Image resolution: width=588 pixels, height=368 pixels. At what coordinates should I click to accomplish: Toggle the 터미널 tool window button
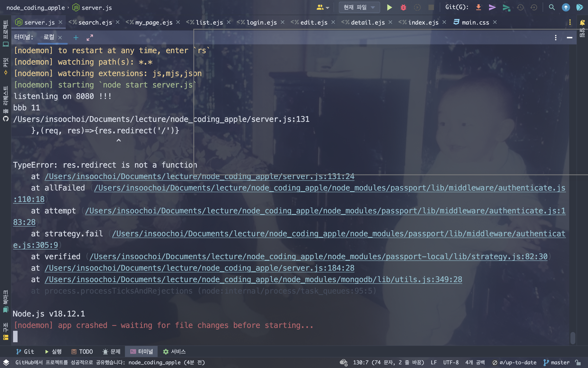(141, 352)
